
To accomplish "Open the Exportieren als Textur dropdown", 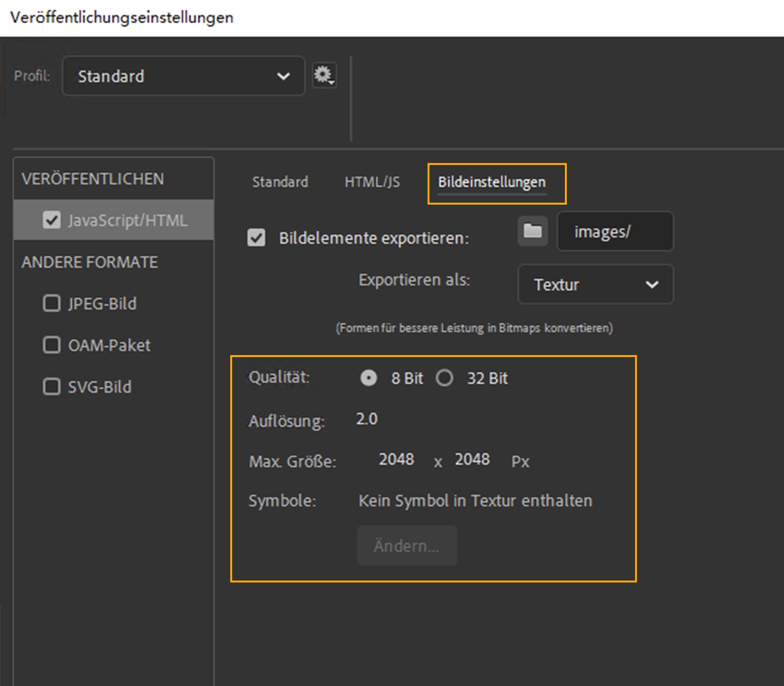I will coord(595,284).
